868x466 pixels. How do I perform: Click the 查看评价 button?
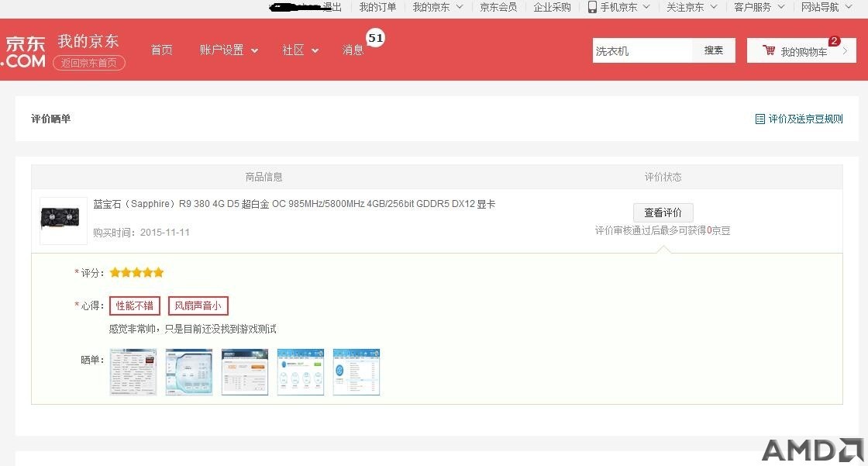pyautogui.click(x=663, y=212)
